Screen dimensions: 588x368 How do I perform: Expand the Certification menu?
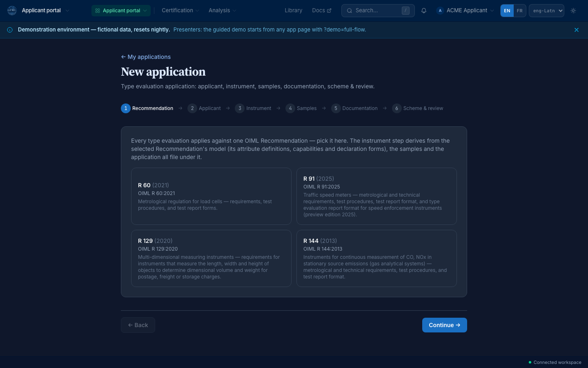180,11
